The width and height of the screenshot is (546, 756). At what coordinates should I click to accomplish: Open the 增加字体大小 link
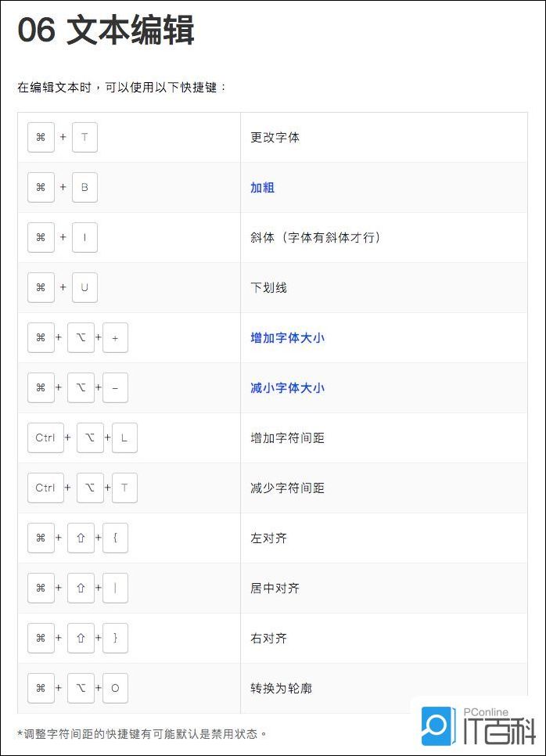(x=287, y=338)
